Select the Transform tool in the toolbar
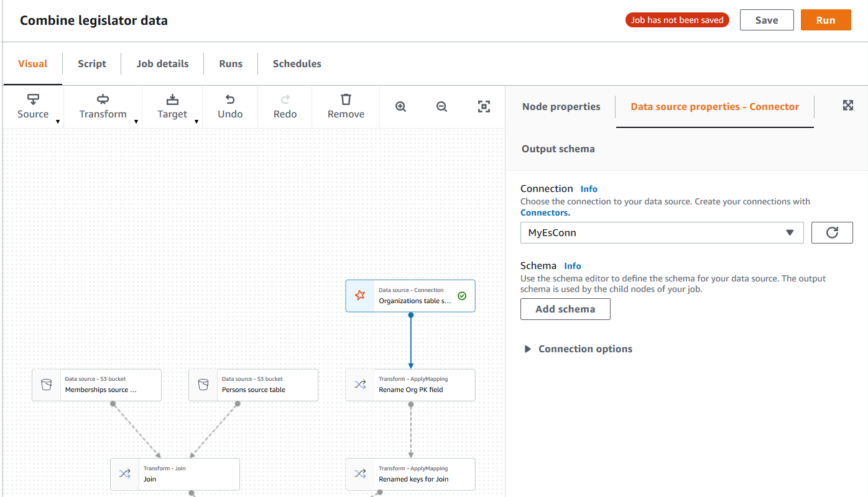Image resolution: width=868 pixels, height=497 pixels. (103, 106)
